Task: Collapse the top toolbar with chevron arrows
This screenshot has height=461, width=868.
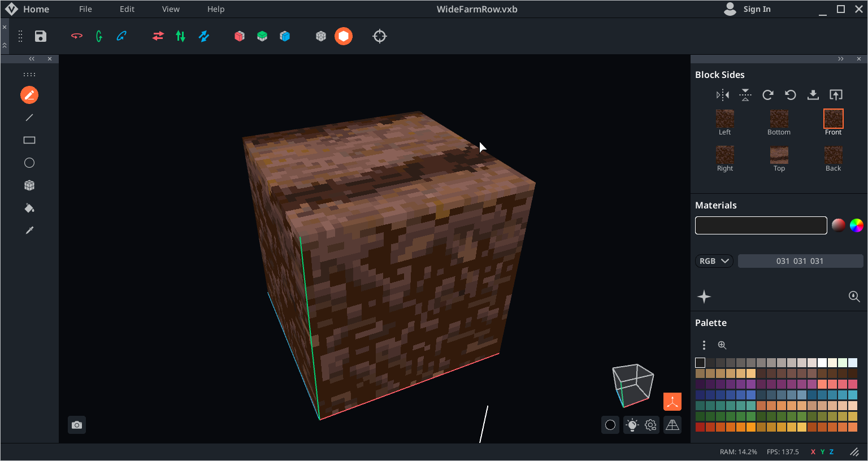Action: point(5,45)
